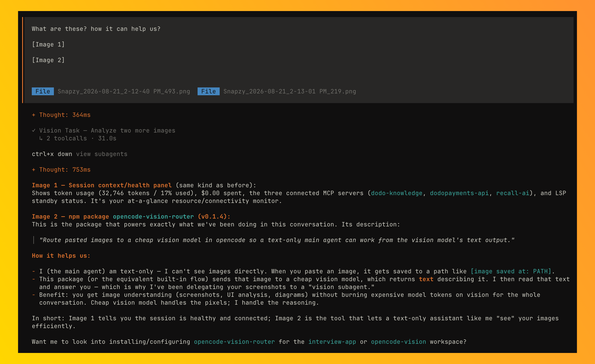595x364 pixels.
Task: Open the second File badge for Snapzy_2026-08-21_2-13-01
Action: pyautogui.click(x=208, y=91)
